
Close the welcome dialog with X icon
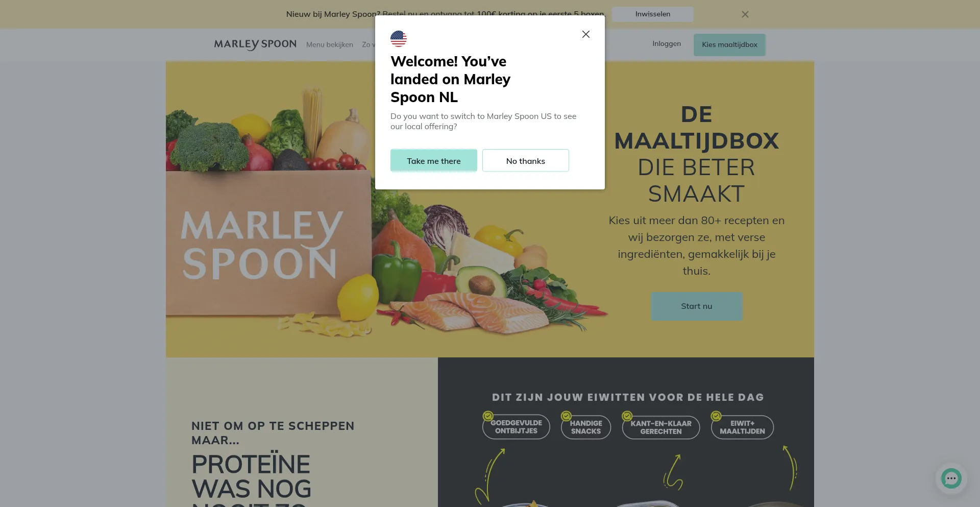[x=586, y=34]
